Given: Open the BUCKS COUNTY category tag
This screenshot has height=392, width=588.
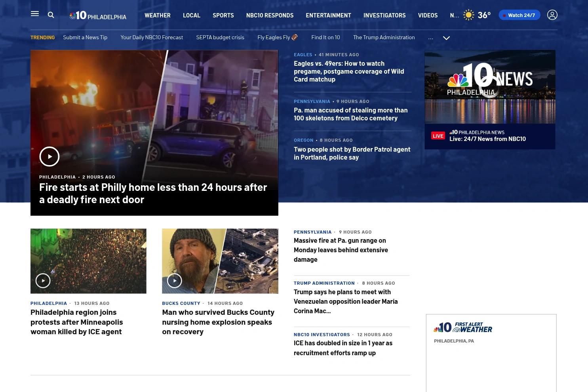Looking at the screenshot, I should click(181, 303).
